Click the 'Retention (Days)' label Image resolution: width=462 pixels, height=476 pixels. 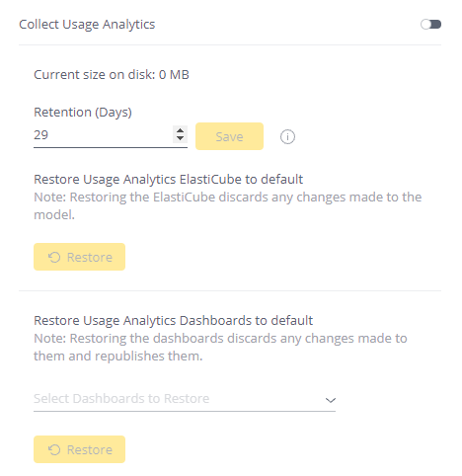(83, 113)
